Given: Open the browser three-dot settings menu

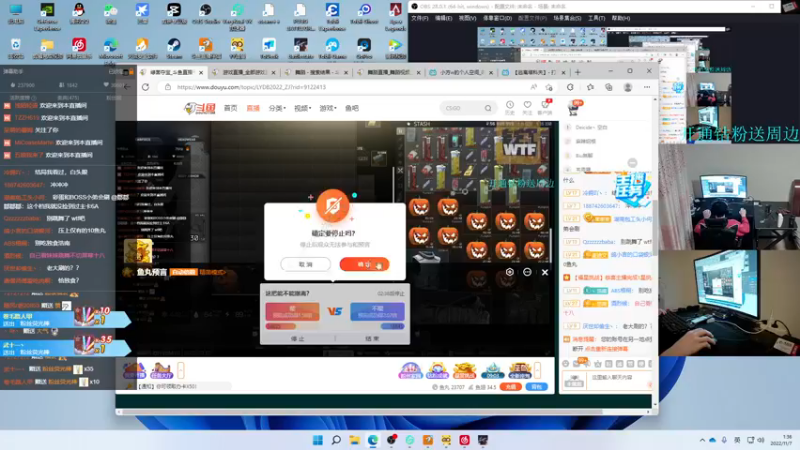Looking at the screenshot, I should click(x=647, y=87).
